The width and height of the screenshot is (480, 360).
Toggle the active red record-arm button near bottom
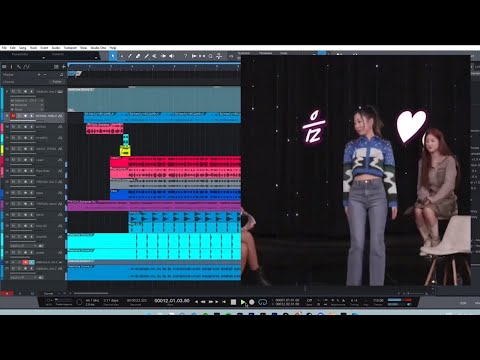25,262
